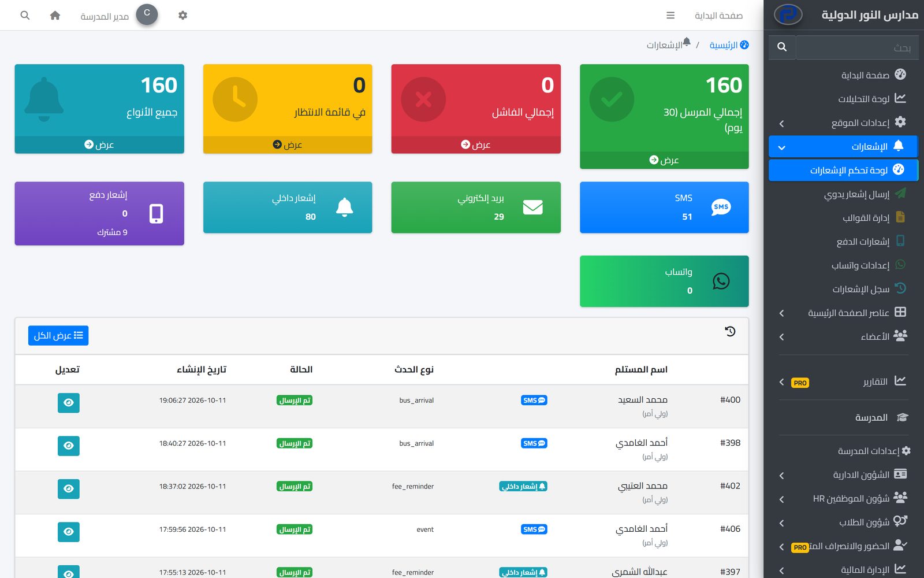The height and width of the screenshot is (578, 924).
Task: Click the internal notification bell card
Action: 288,208
